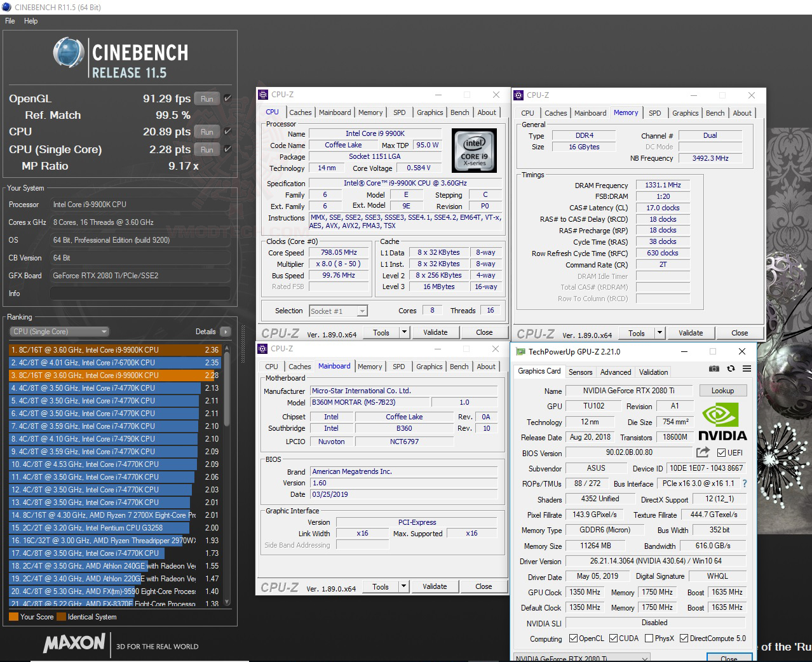Screen dimensions: 812x662
Task: Click the CPU-Z Memory window title icon
Action: (x=518, y=95)
